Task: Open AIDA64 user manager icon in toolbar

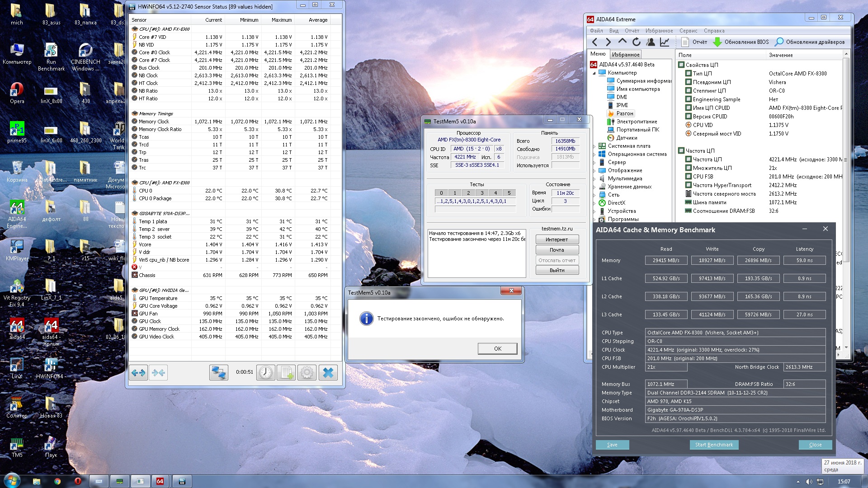Action: 651,42
